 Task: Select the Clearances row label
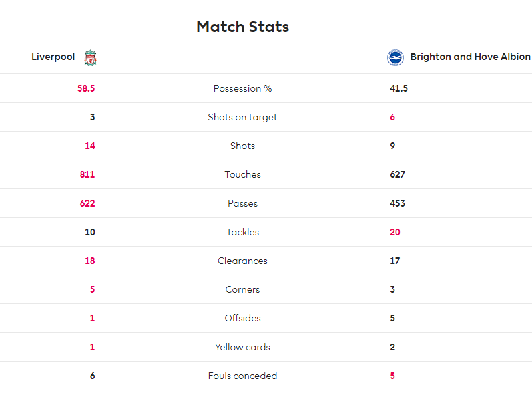[x=242, y=261]
